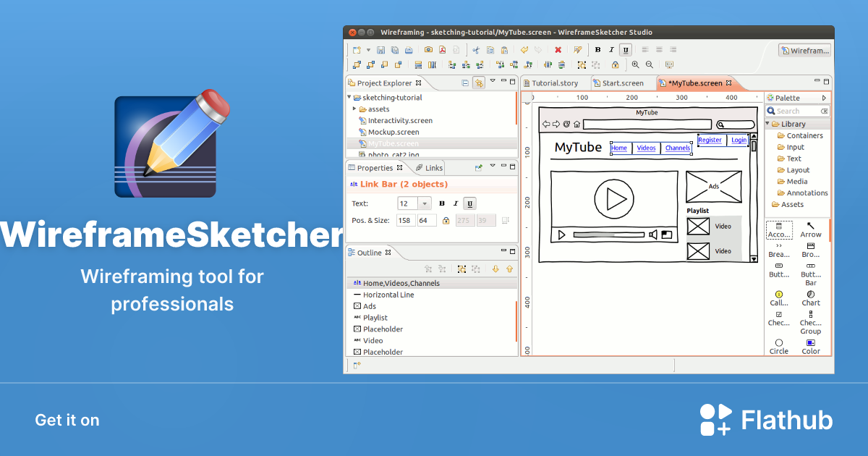868x456 pixels.
Task: Toggle underline formatting in Properties
Action: 469,203
